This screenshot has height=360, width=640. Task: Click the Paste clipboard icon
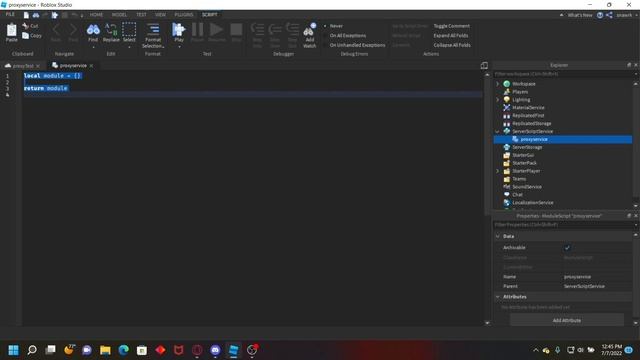pos(11,30)
